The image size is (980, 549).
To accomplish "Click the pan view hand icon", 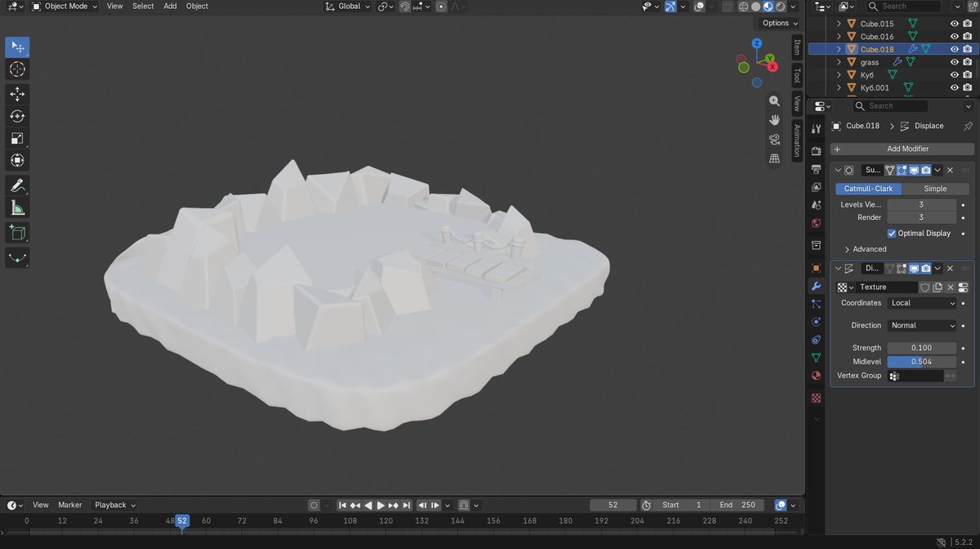I will 774,120.
